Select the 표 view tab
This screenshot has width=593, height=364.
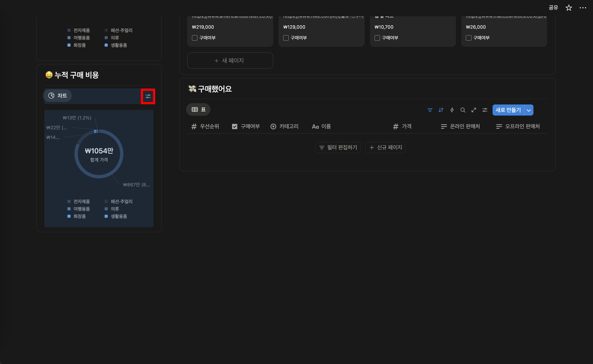point(198,110)
